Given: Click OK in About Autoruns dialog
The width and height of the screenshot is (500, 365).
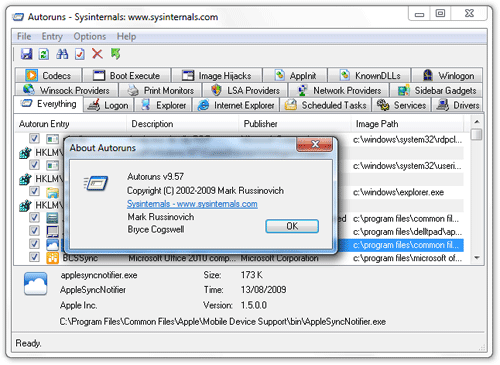Looking at the screenshot, I should pyautogui.click(x=292, y=226).
